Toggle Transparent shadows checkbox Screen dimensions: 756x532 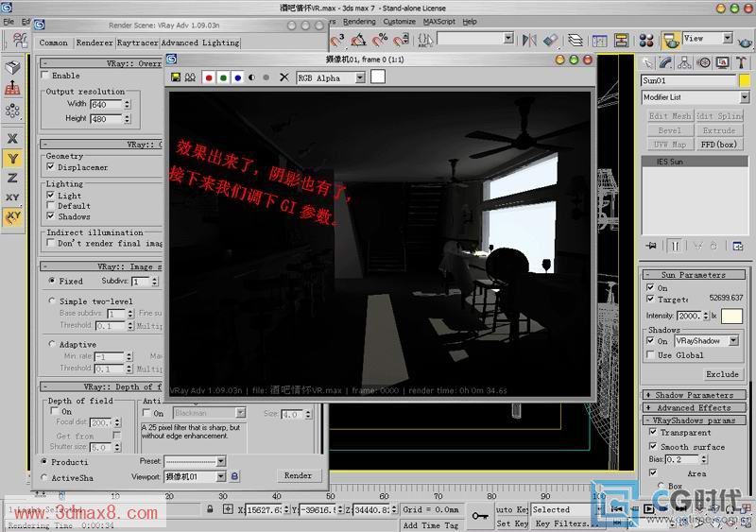(653, 432)
